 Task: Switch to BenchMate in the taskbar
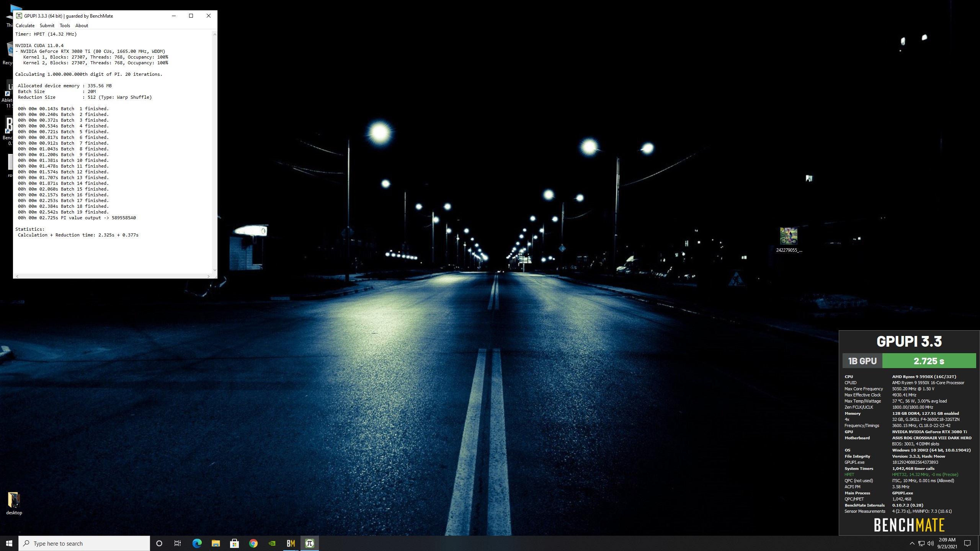tap(291, 543)
